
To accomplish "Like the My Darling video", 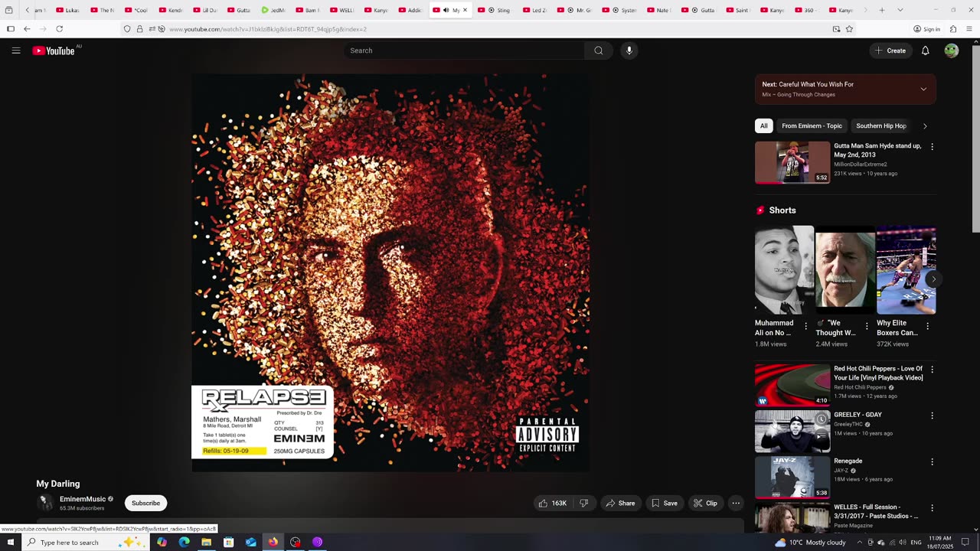I will click(553, 503).
